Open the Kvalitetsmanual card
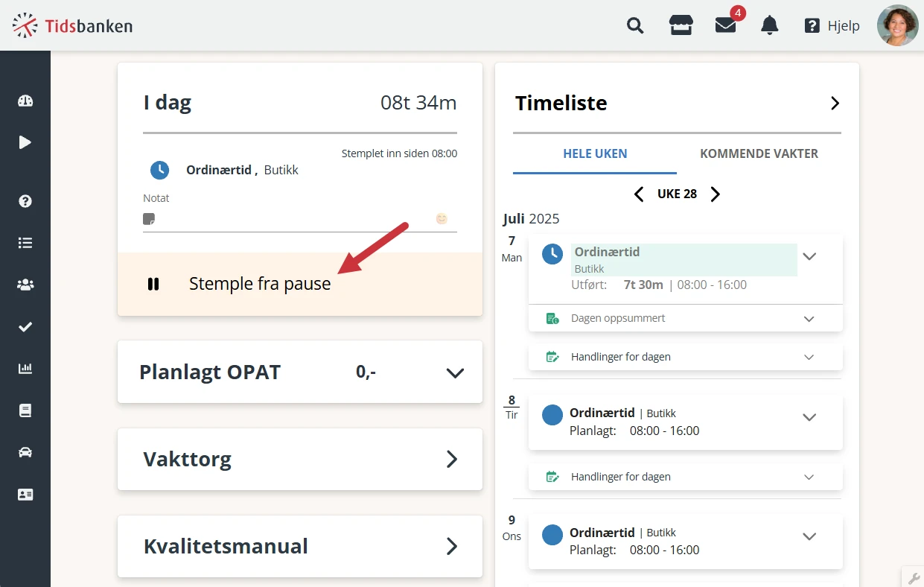The image size is (924, 587). tap(300, 546)
